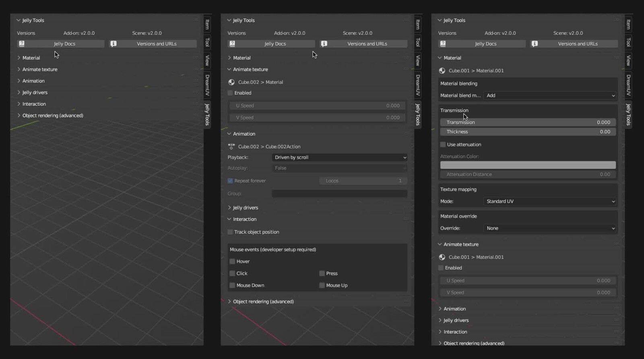The width and height of the screenshot is (644, 359).
Task: Click Jelly Docs question-mark icon in middle panel
Action: pos(232,43)
